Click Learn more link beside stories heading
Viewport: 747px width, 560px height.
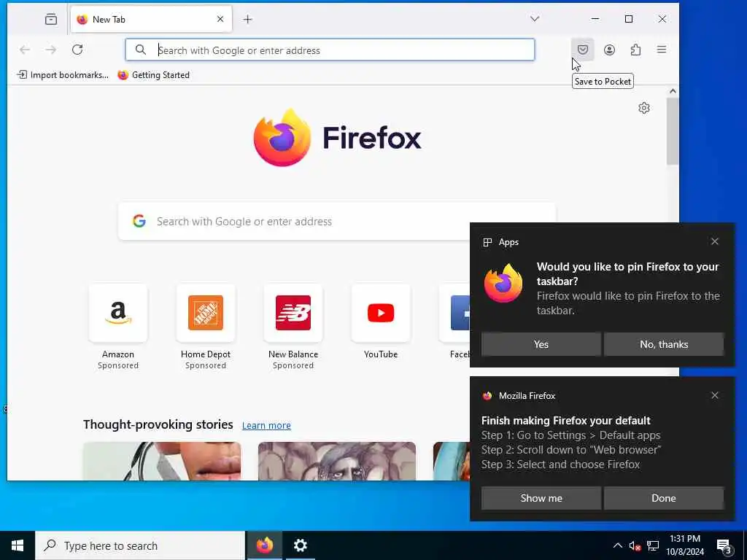[x=266, y=425]
